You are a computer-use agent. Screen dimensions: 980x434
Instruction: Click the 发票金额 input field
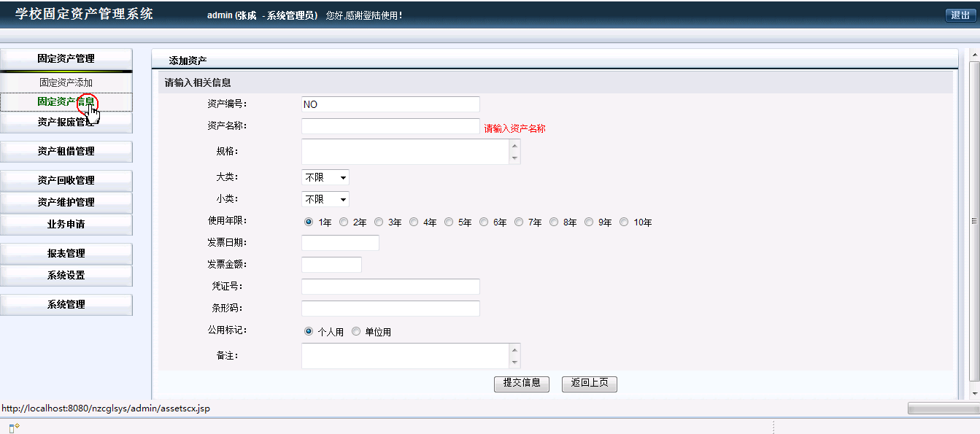pos(331,265)
